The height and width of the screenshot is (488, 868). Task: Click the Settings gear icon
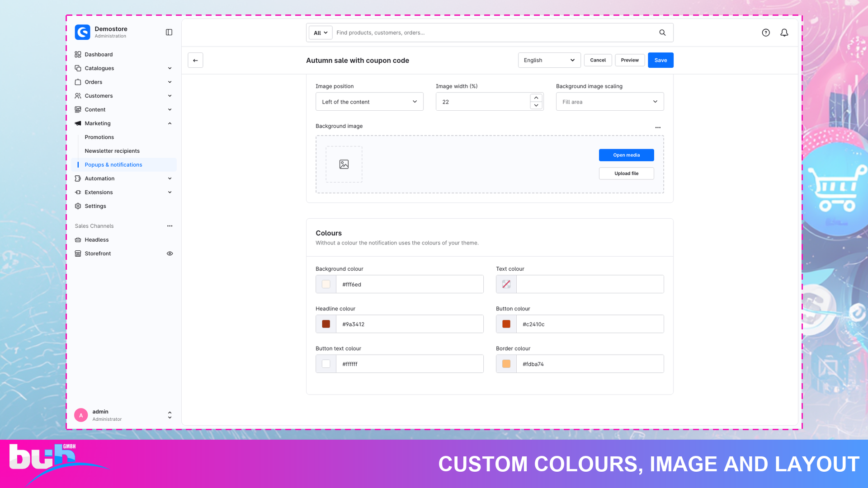(78, 206)
